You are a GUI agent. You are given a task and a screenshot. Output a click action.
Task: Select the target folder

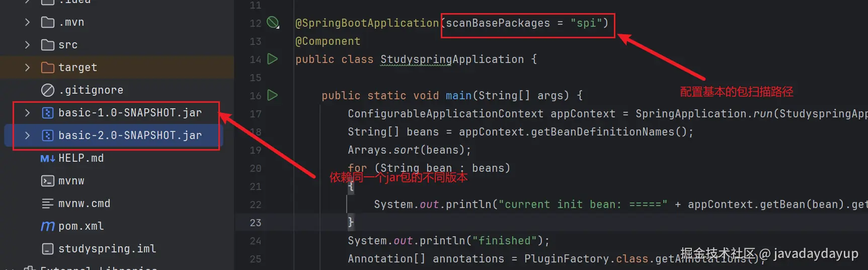point(77,67)
